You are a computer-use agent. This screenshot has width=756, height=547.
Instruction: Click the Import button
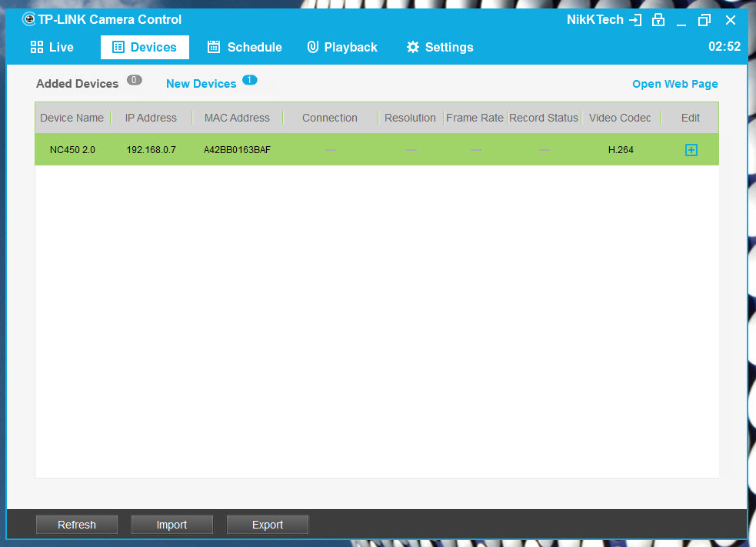pos(172,525)
